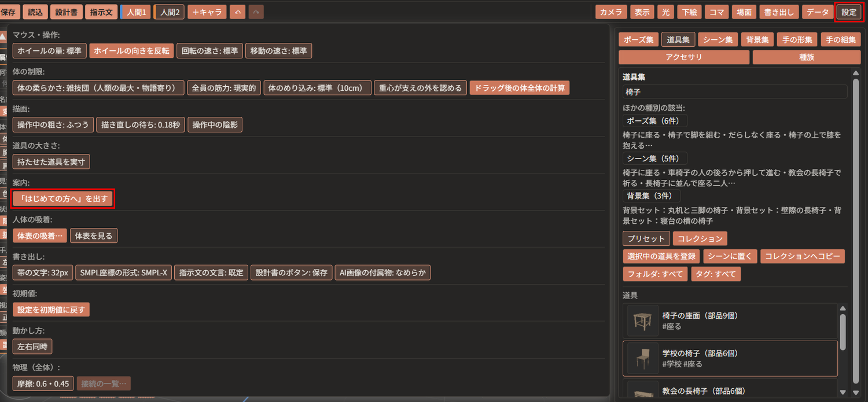Click the up arrow of props list scrollbar
This screenshot has width=868, height=402.
point(843,309)
